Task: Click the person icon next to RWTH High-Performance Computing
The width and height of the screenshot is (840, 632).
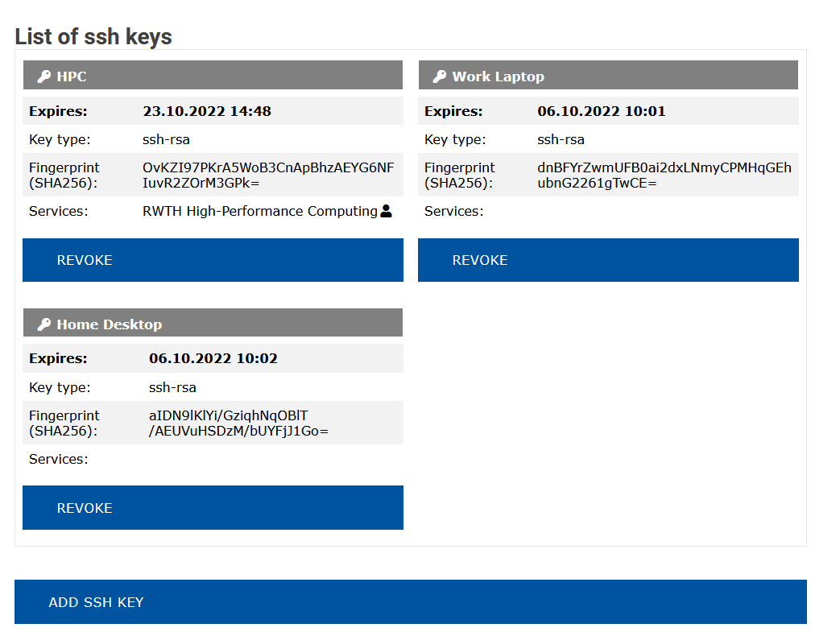Action: 386,210
